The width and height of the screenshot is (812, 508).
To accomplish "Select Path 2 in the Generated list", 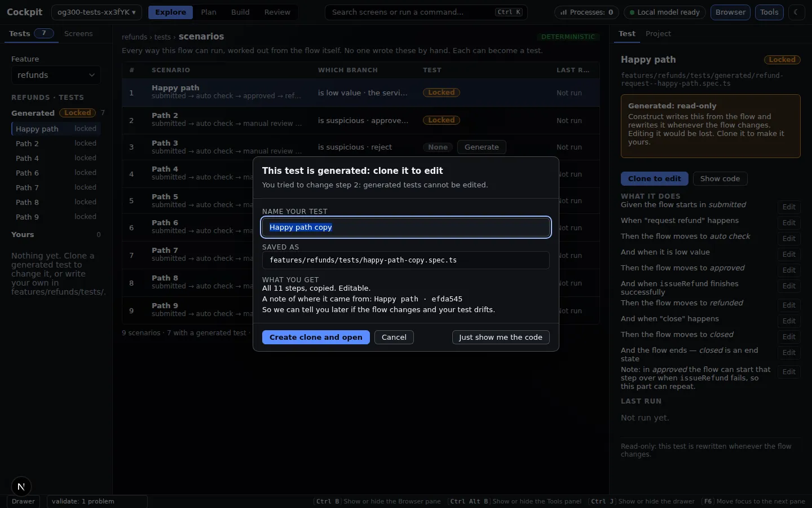I will click(x=56, y=143).
